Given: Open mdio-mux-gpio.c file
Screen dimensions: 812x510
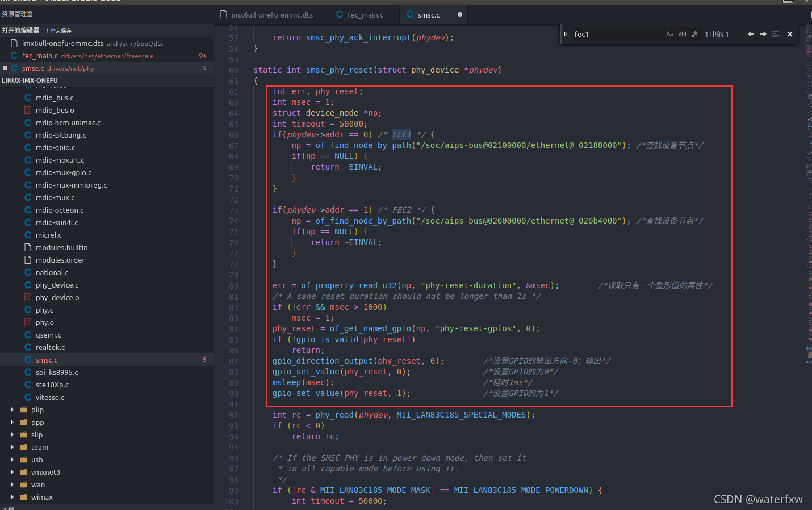Looking at the screenshot, I should point(107,172).
